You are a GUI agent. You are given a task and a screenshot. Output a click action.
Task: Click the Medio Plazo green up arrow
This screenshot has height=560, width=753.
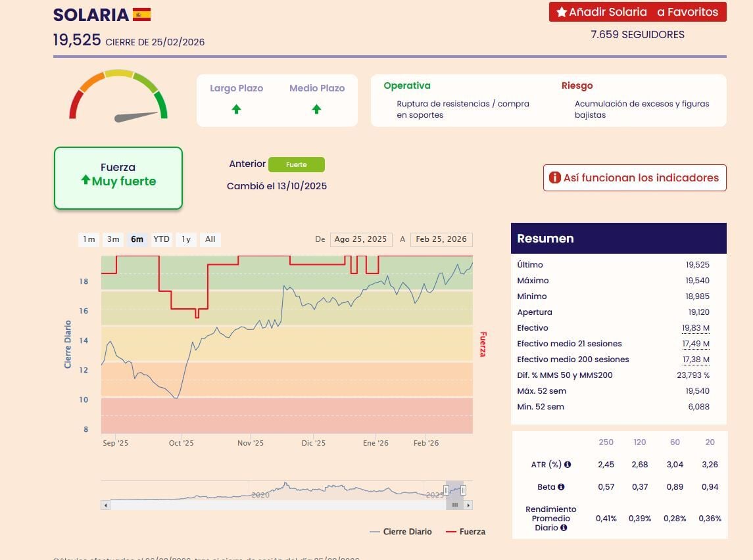click(x=316, y=109)
